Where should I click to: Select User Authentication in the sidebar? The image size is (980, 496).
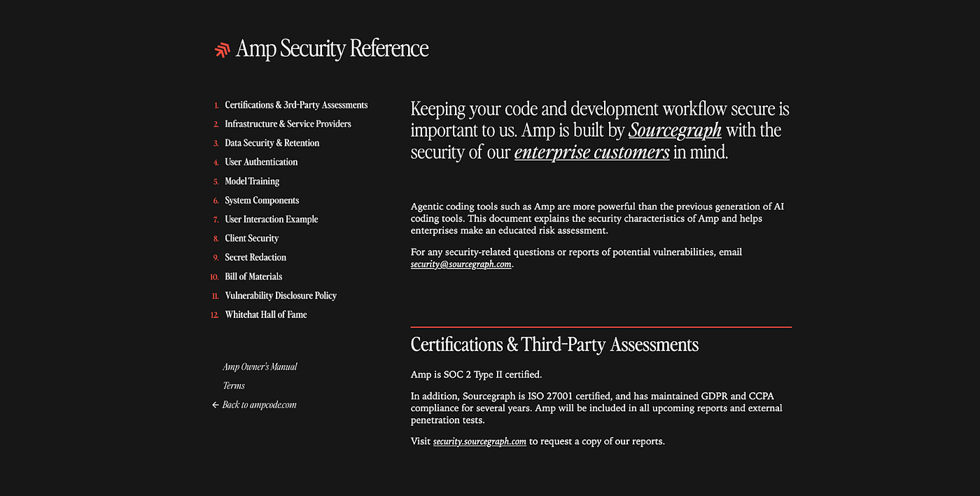[x=261, y=162]
